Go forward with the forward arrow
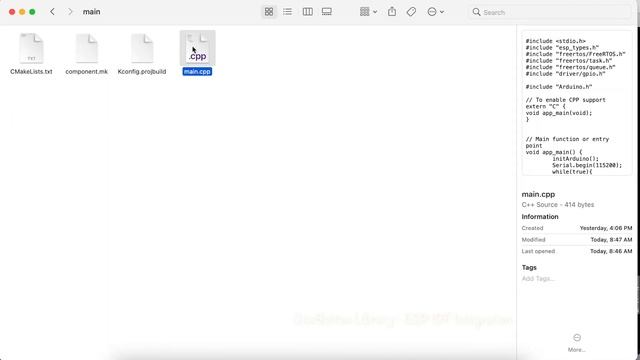The height and width of the screenshot is (360, 640). pos(70,12)
